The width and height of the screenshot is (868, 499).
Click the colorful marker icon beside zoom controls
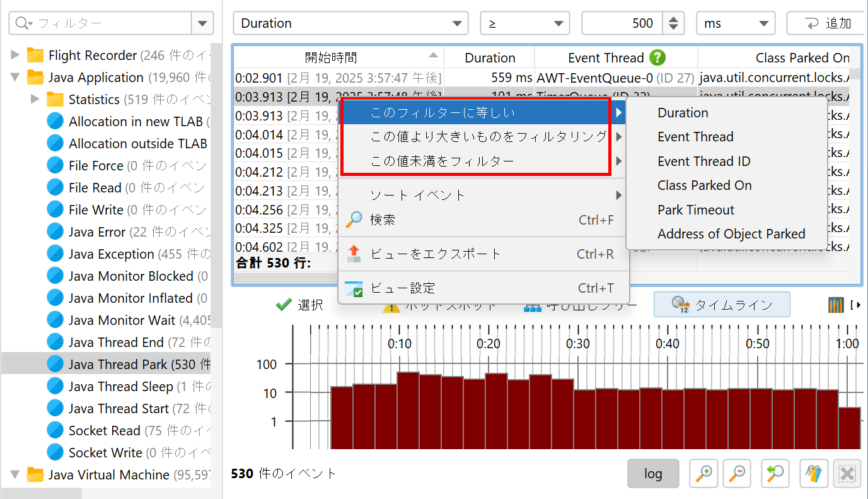point(814,473)
